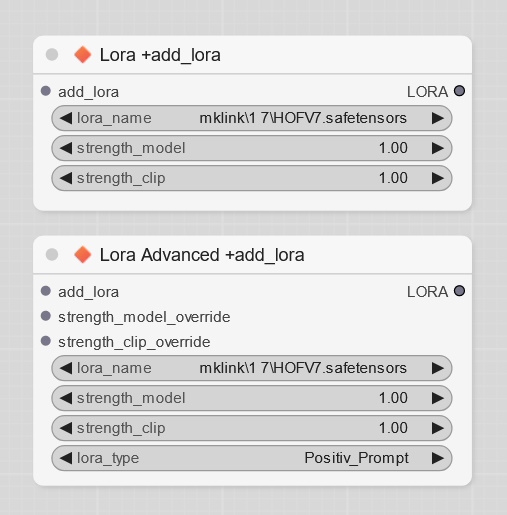This screenshot has height=515, width=507.
Task: Decrease strength_clip in Lora +add_lora node
Action: click(66, 178)
